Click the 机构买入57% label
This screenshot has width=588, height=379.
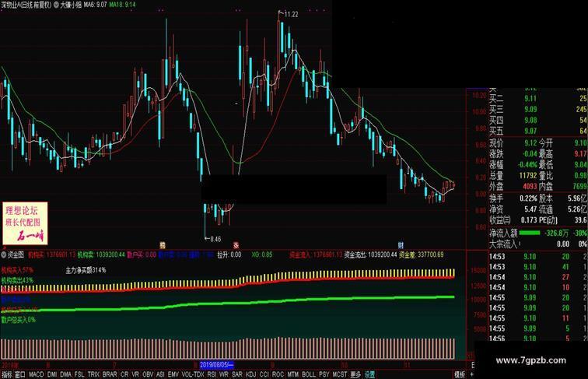point(17,270)
